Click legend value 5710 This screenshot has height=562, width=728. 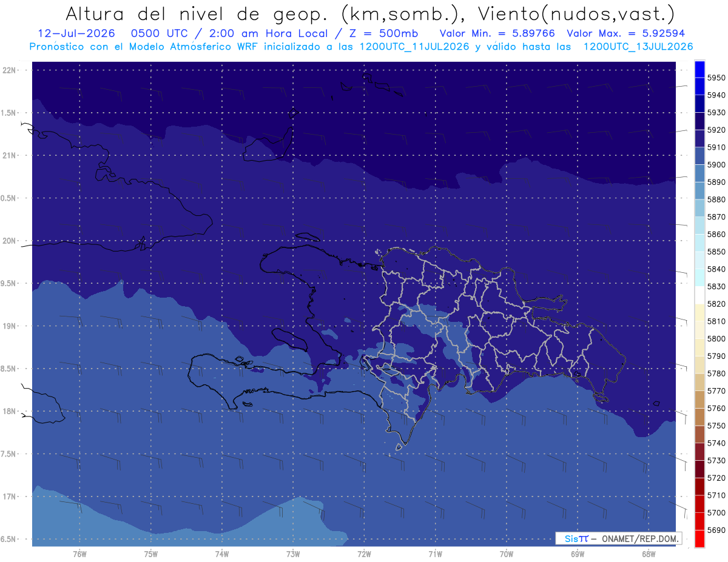coord(716,495)
